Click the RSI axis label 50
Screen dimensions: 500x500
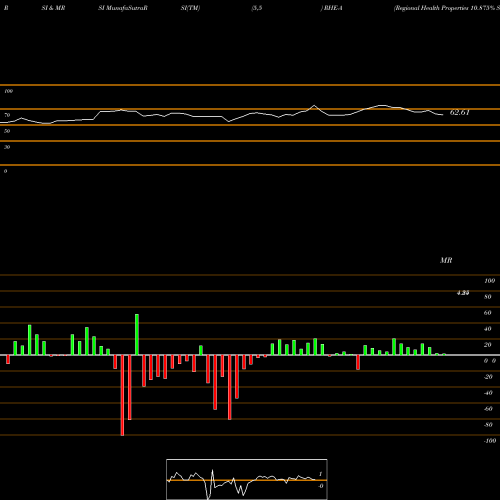pyautogui.click(x=7, y=131)
